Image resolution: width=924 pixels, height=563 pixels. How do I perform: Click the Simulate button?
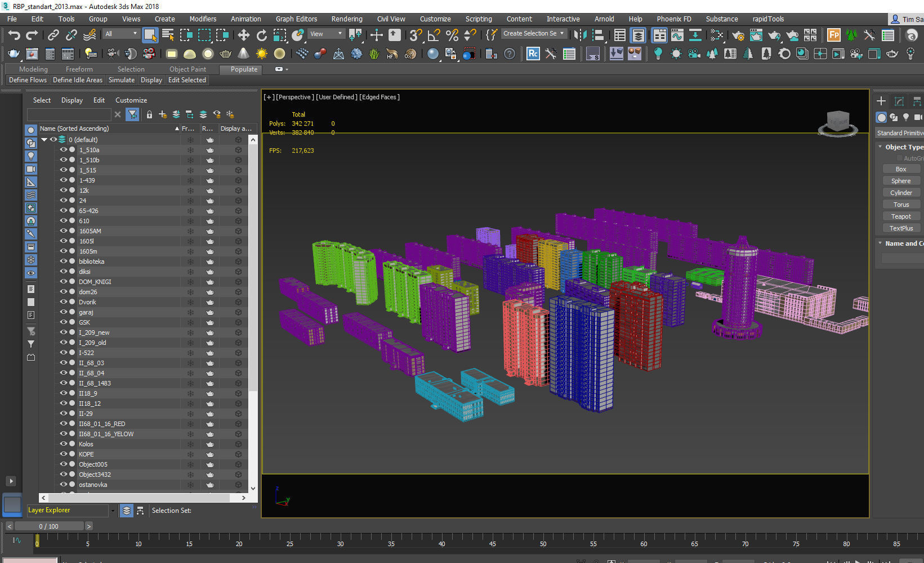(122, 80)
